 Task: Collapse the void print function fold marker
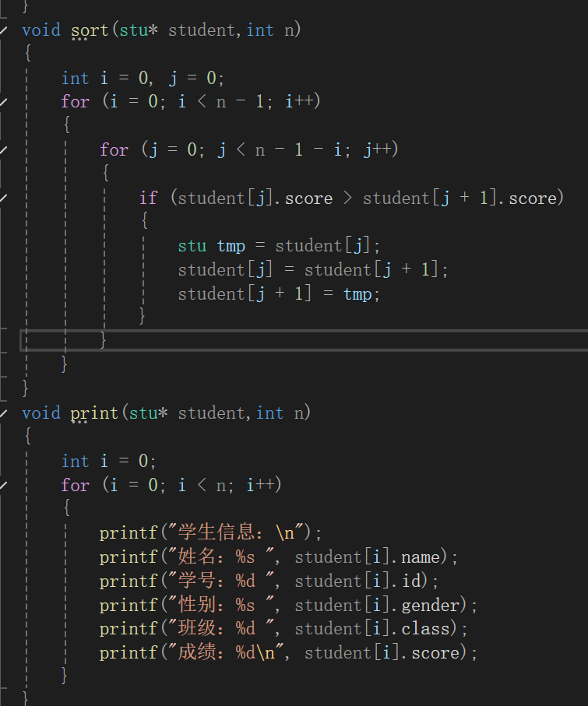point(4,413)
